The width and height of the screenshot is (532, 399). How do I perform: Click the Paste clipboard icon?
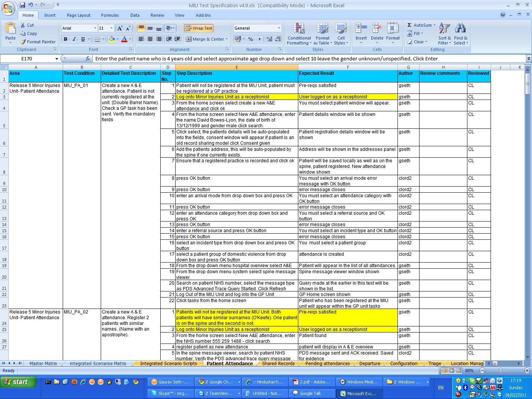click(10, 28)
